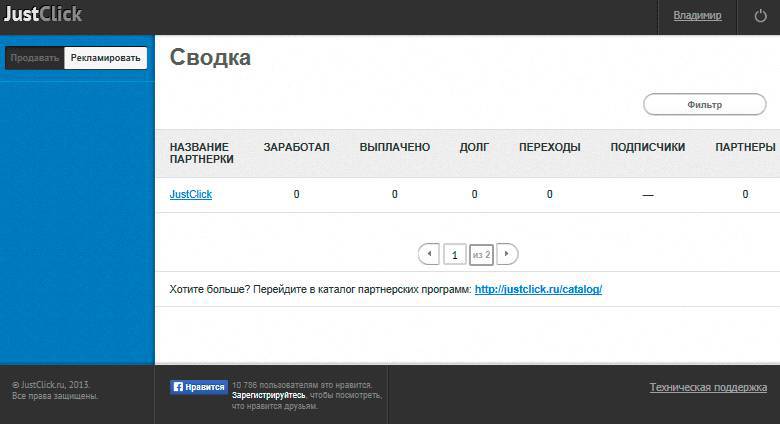Open justclick.ru/catalog link
Screen dimensions: 780x424
coord(538,289)
